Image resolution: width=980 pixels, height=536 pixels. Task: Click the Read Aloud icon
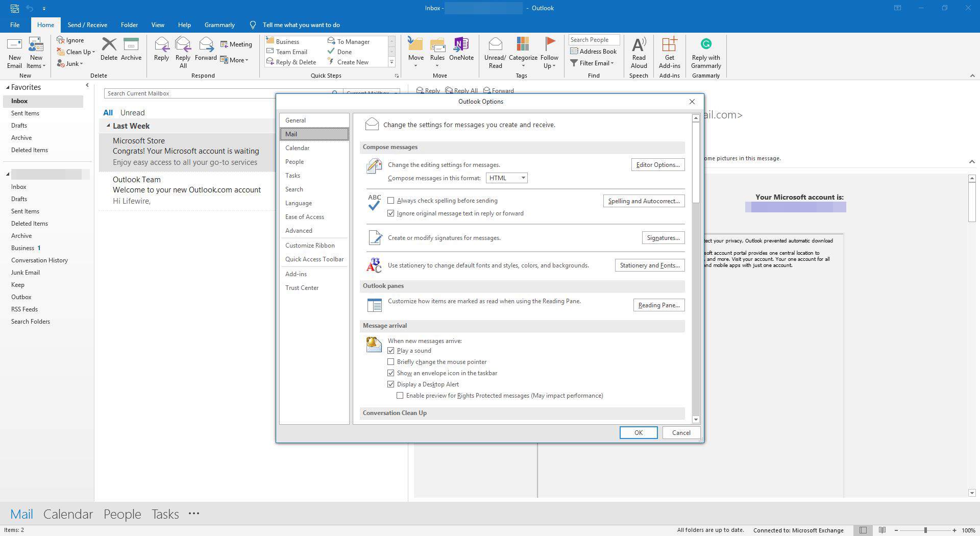(639, 44)
